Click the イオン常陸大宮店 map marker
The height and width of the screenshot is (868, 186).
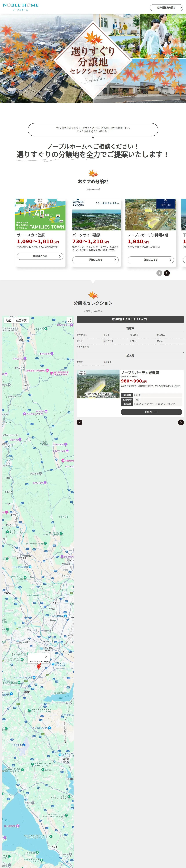pos(30,567)
